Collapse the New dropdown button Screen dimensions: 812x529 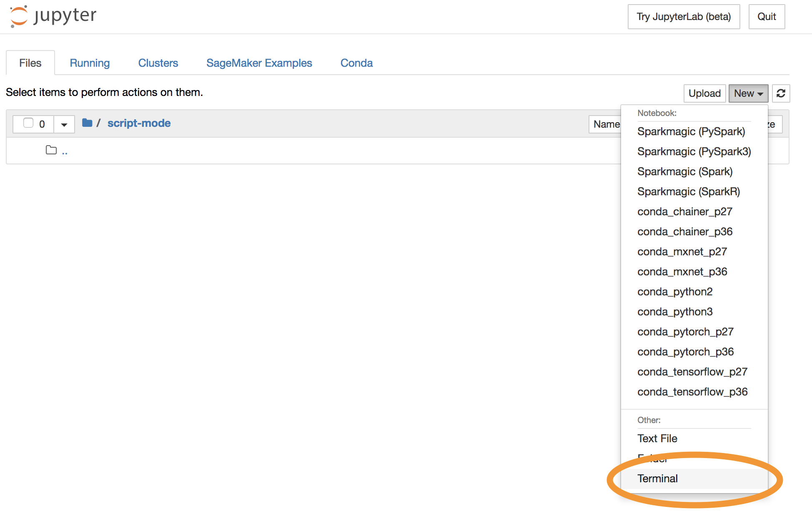tap(748, 93)
